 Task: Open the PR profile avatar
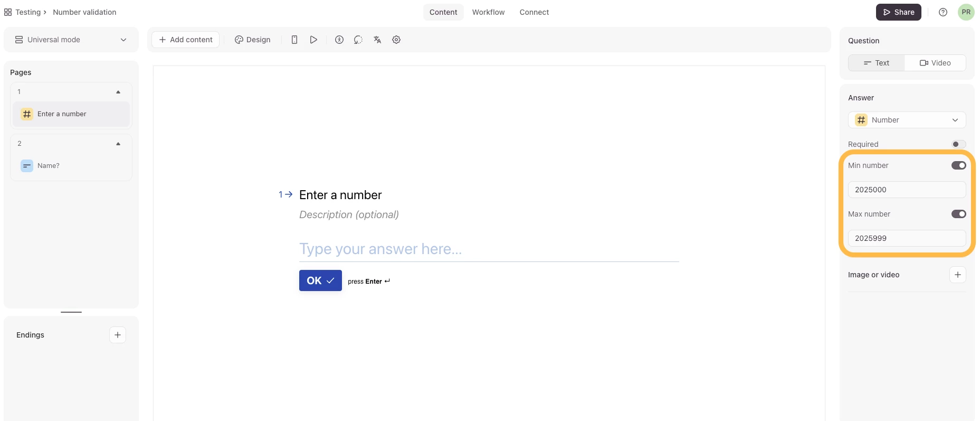(x=966, y=12)
